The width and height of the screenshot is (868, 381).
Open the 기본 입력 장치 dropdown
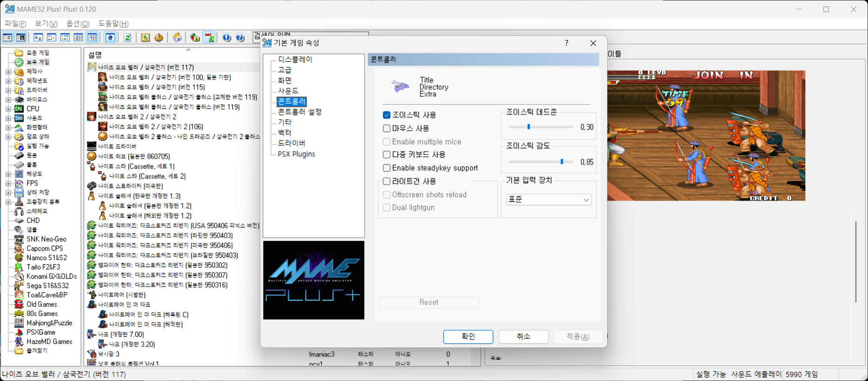click(548, 200)
